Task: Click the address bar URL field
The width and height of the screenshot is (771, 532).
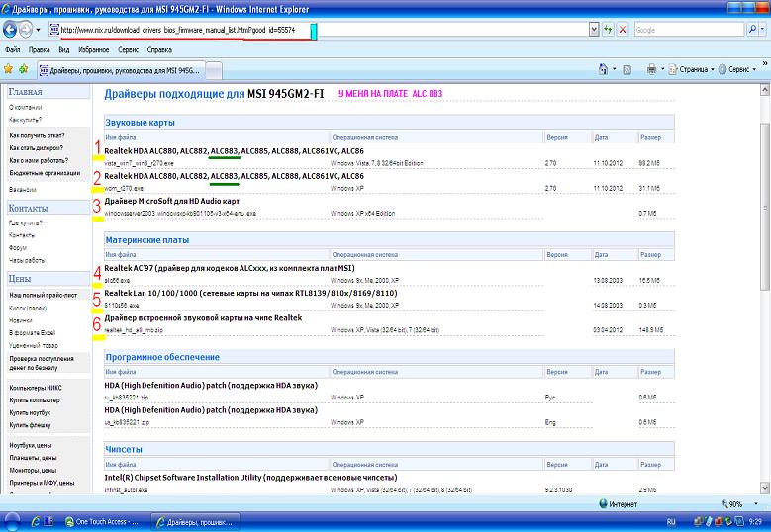Action: [x=320, y=30]
